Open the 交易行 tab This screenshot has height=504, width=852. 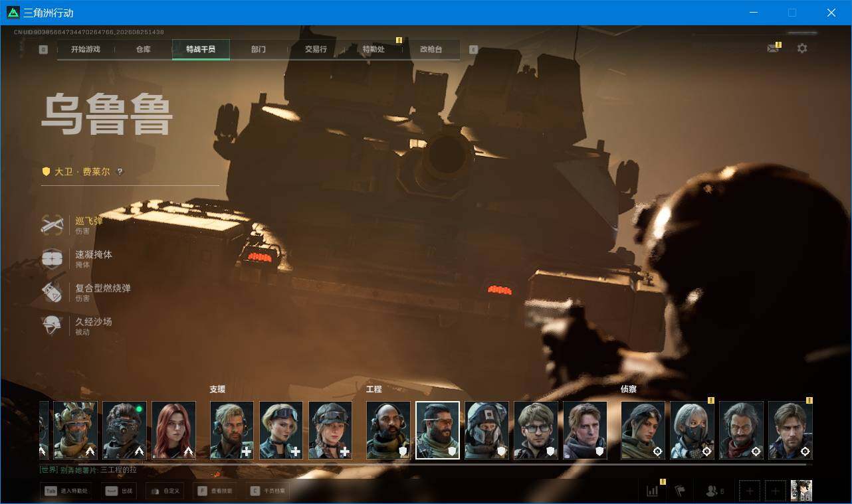(x=316, y=49)
